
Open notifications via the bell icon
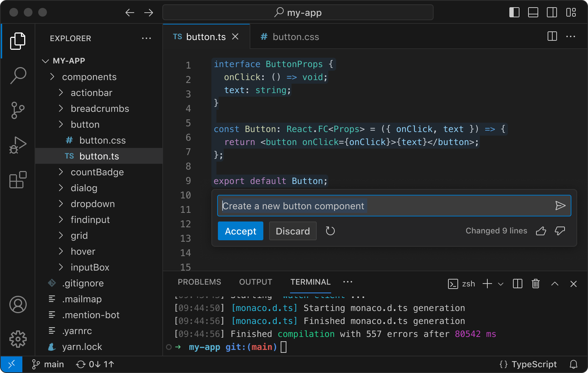[x=573, y=364]
